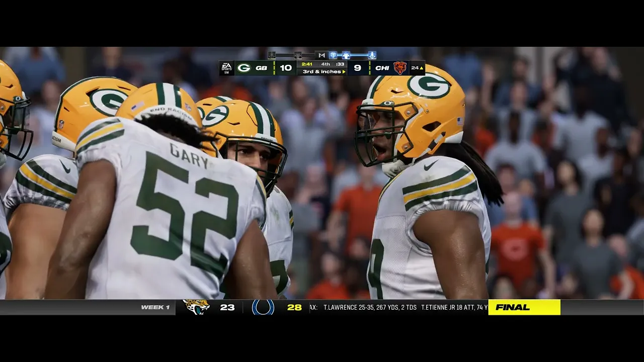This screenshot has height=362, width=644.
Task: Click the Jacksonville Jaguars logo in ticker
Action: coord(196,307)
